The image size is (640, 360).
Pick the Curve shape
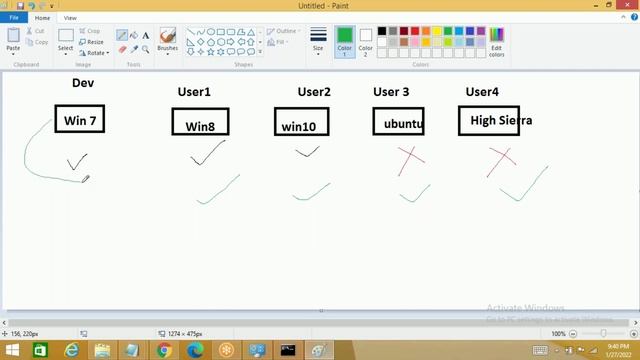(200, 32)
